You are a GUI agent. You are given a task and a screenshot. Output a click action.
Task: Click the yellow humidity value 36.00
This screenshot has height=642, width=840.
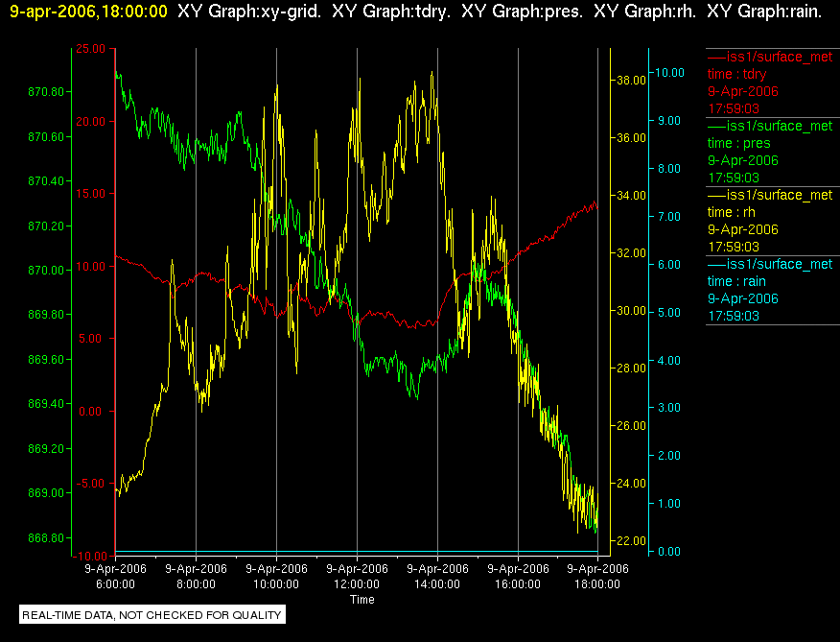click(x=632, y=138)
